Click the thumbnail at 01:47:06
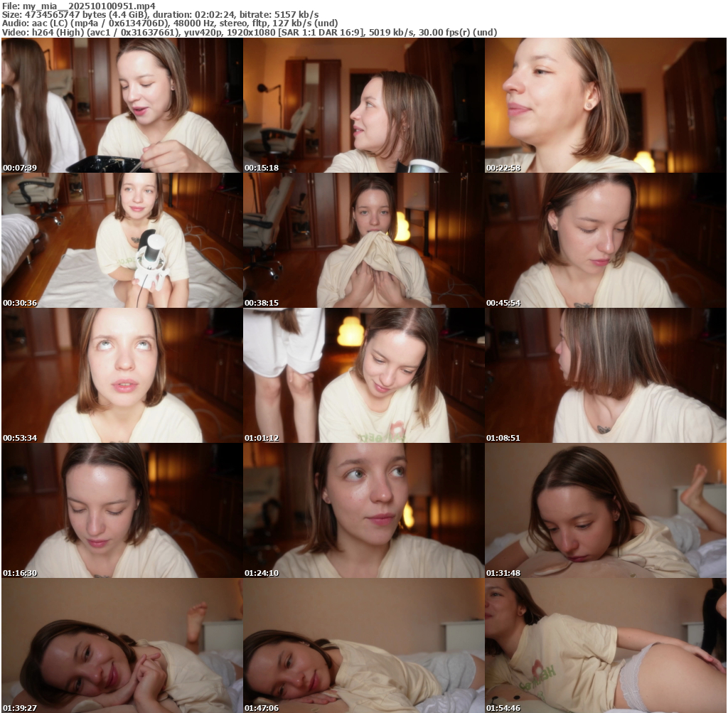The height and width of the screenshot is (713, 728). tap(363, 645)
